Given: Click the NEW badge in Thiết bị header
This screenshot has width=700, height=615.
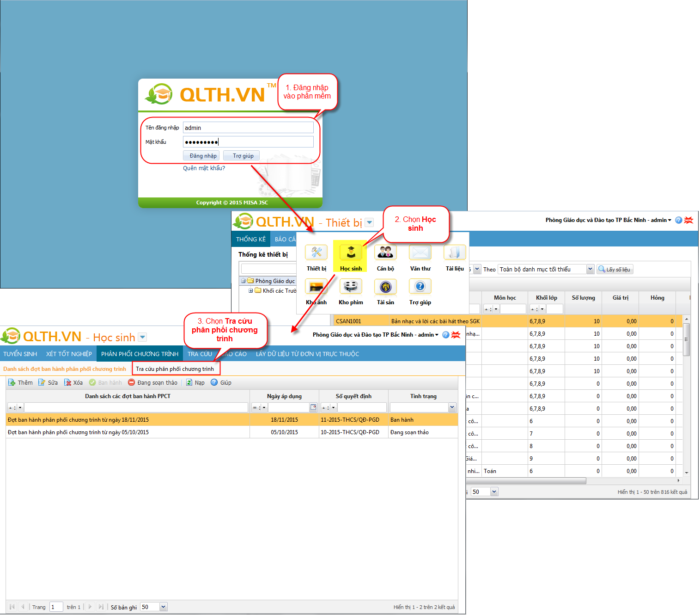Looking at the screenshot, I should point(688,220).
